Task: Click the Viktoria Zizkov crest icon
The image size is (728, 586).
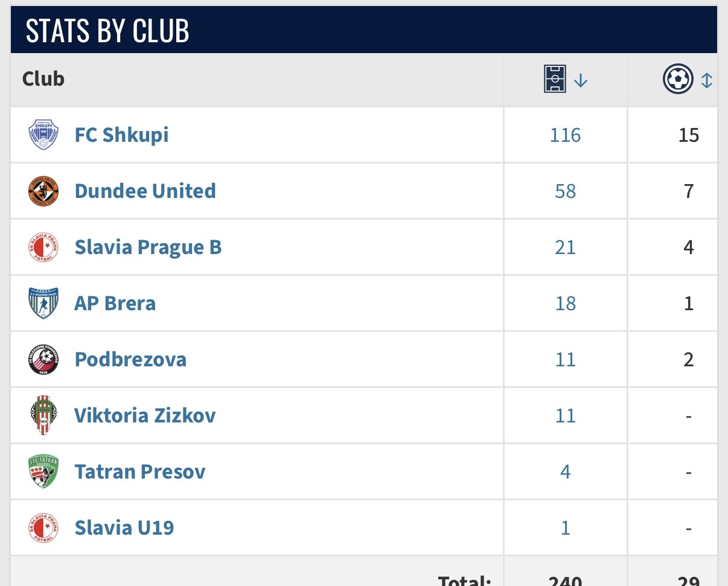Action: (44, 415)
